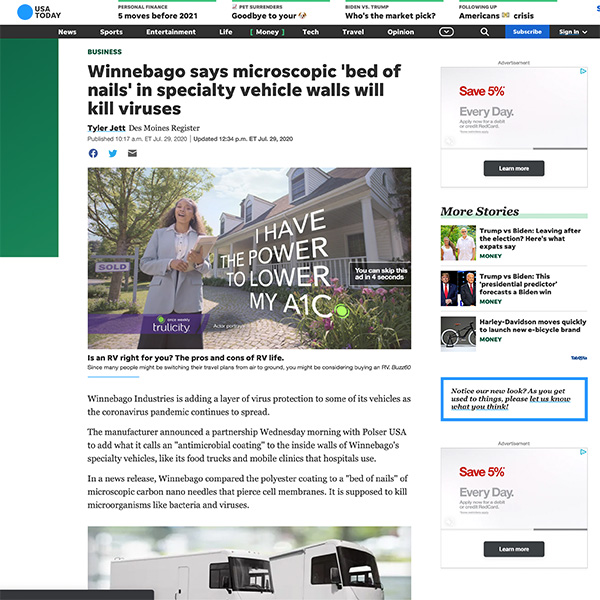Click the '5 moves before 2021' headline
Image resolution: width=600 pixels, height=600 pixels.
[156, 16]
